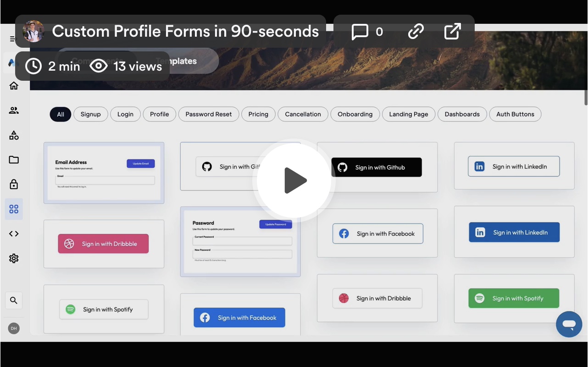Viewport: 588px width, 367px height.
Task: Open the settings gear in sidebar
Action: click(x=14, y=259)
